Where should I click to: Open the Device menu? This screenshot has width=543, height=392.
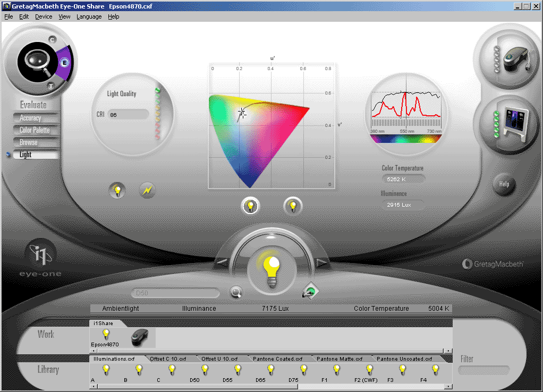[44, 16]
